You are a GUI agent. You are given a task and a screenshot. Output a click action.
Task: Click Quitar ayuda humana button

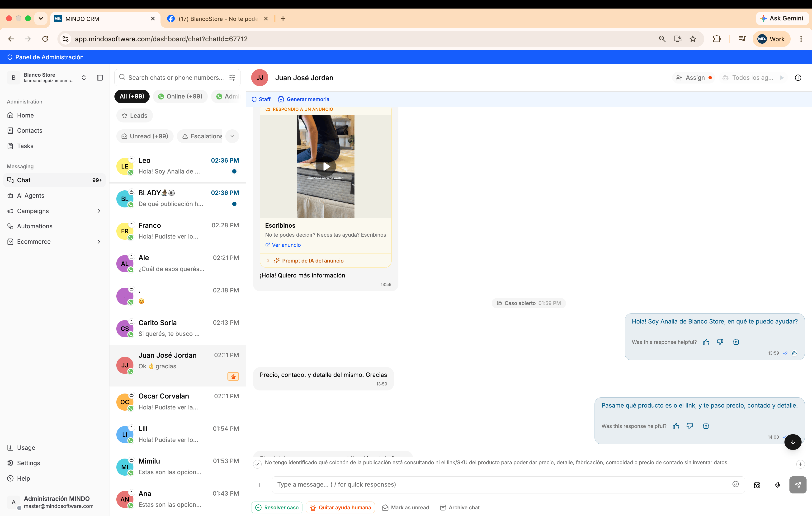(340, 508)
